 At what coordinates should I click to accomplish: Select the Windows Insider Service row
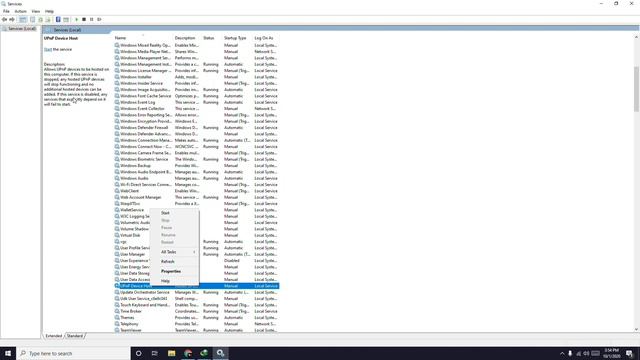[196, 83]
